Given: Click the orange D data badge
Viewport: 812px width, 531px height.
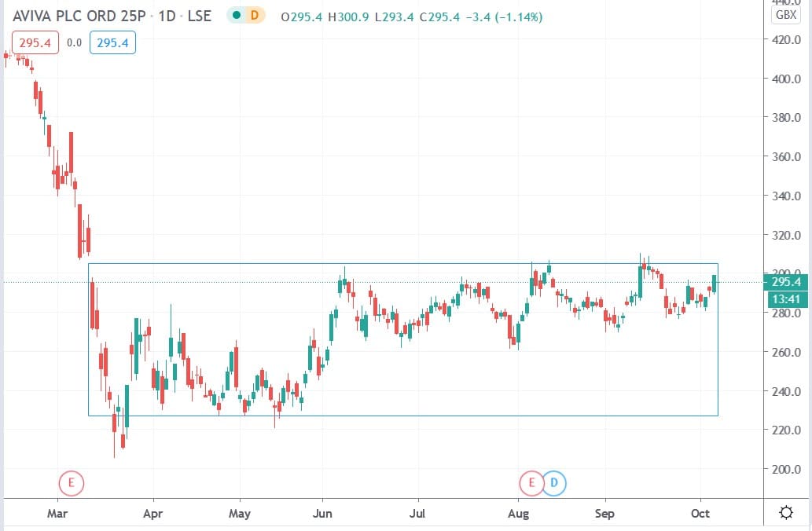Looking at the screenshot, I should click(254, 16).
